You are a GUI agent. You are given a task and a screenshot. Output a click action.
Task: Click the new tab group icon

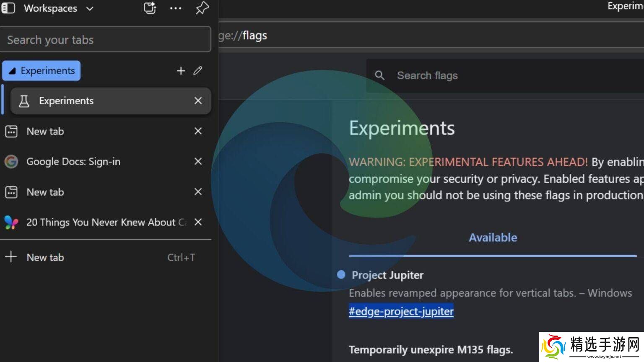point(150,8)
